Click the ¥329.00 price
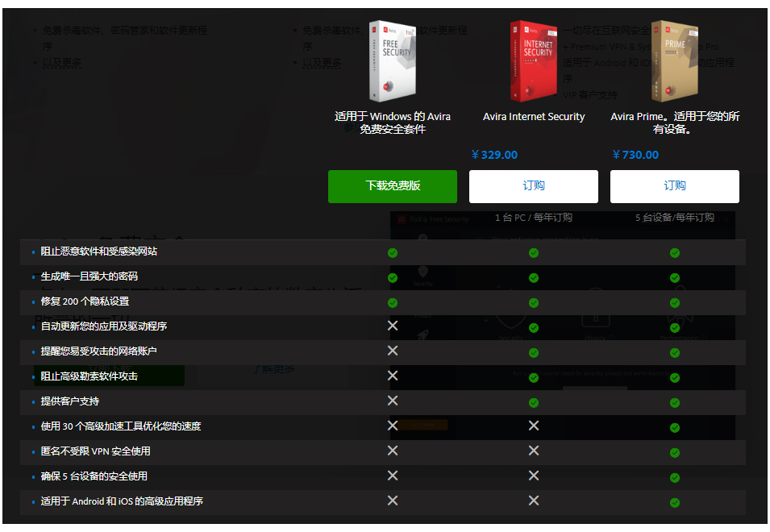Image resolution: width=770 pixels, height=532 pixels. [494, 155]
